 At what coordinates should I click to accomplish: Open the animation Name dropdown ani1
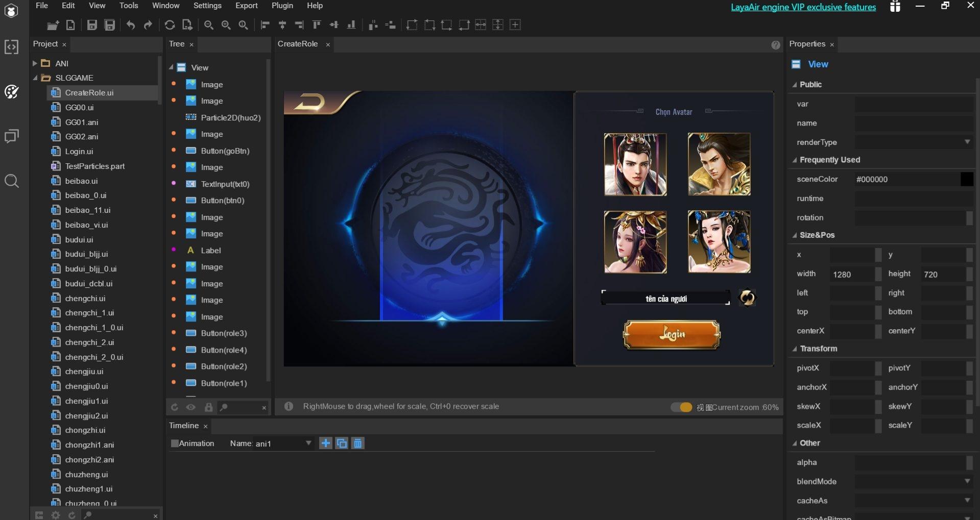point(308,443)
